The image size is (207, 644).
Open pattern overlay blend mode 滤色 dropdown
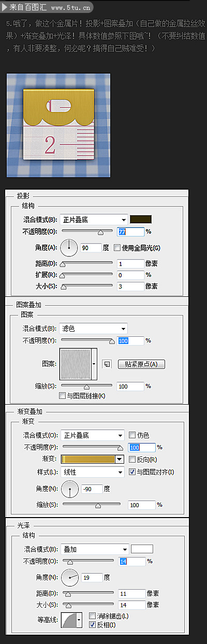click(x=94, y=328)
